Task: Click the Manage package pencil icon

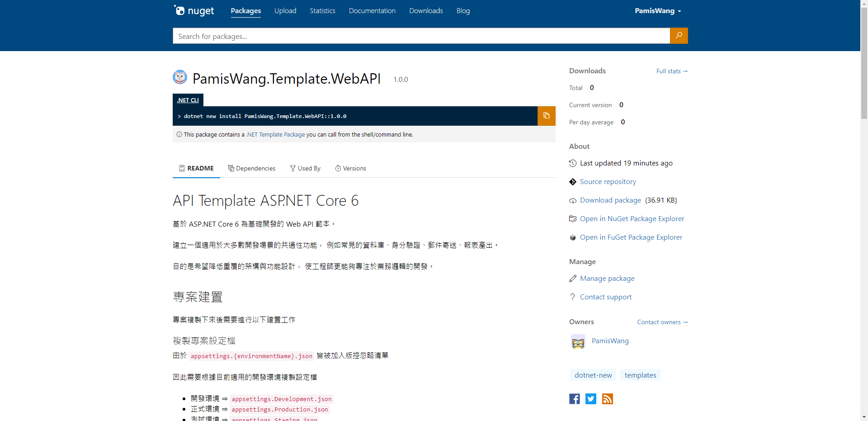Action: click(x=573, y=279)
